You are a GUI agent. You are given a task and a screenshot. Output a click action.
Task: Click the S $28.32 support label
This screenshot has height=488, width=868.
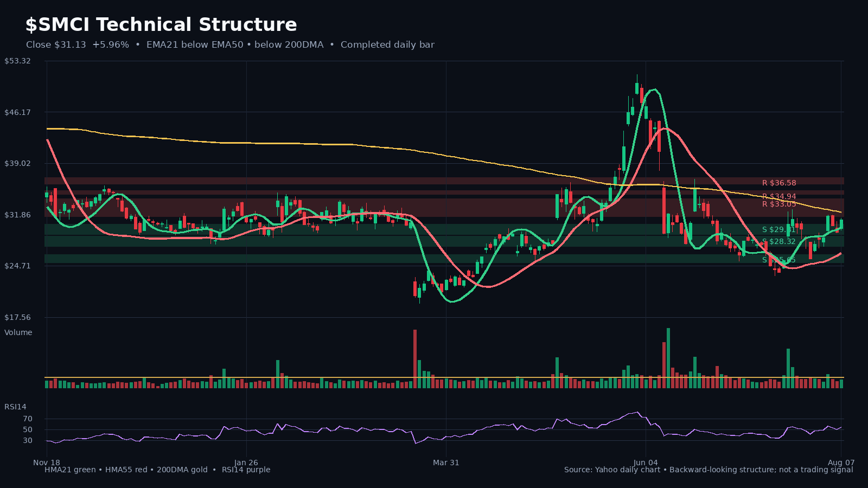pos(779,242)
